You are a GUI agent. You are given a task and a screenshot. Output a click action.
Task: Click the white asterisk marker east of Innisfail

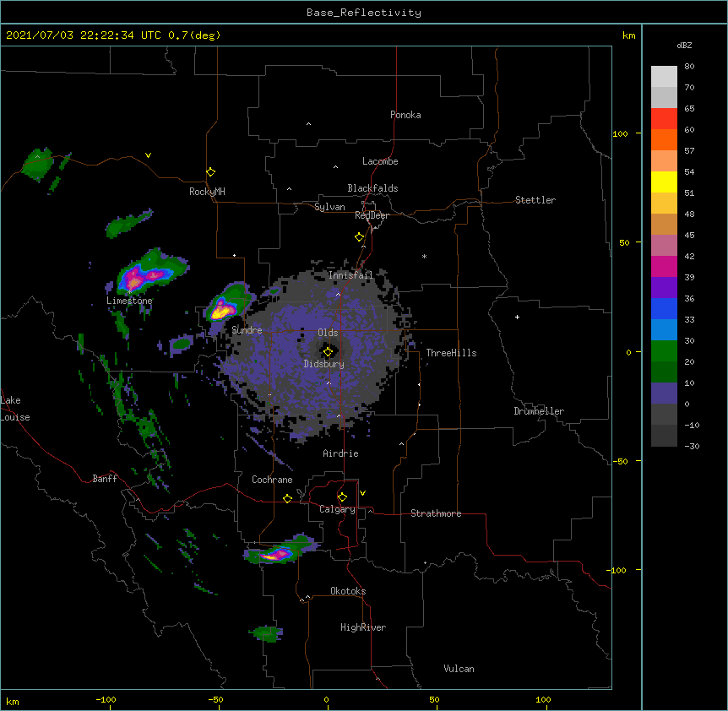point(424,256)
